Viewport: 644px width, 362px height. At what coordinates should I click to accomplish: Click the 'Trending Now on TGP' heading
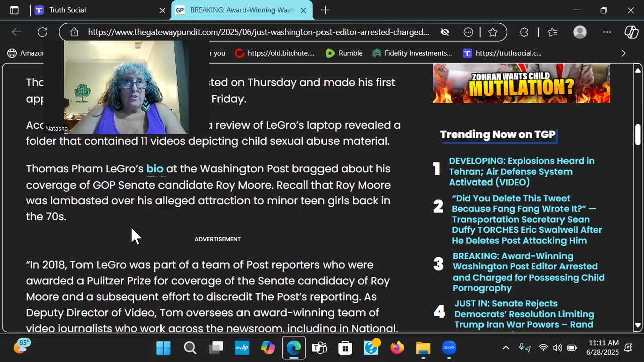(x=498, y=134)
